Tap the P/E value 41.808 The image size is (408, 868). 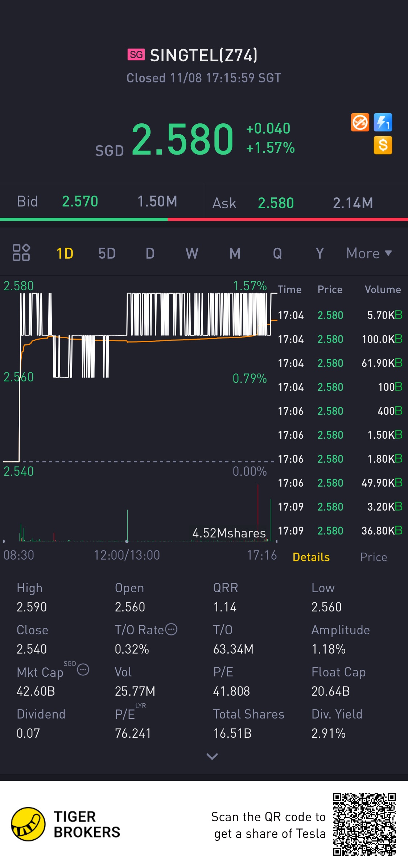[232, 691]
